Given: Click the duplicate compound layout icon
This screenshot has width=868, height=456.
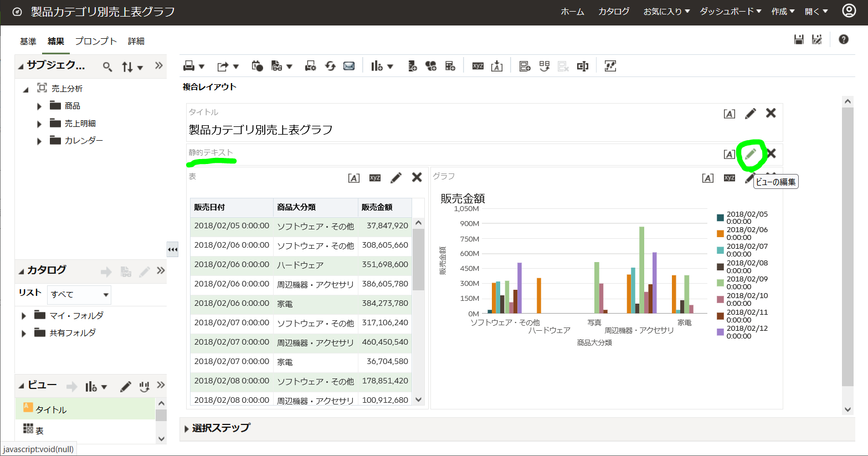Looking at the screenshot, I should point(545,66).
